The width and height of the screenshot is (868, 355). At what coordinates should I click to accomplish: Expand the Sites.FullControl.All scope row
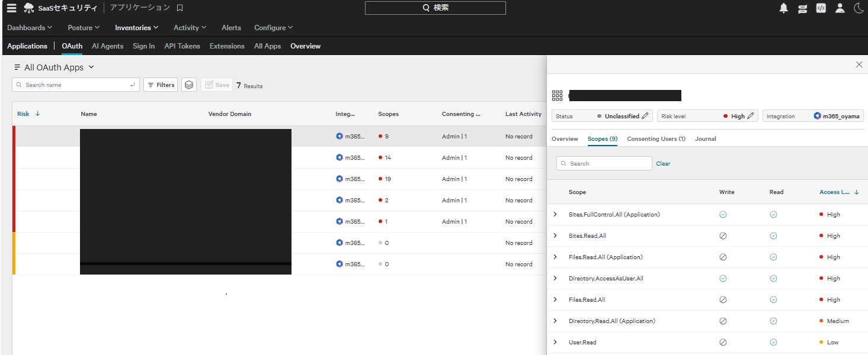coord(555,214)
